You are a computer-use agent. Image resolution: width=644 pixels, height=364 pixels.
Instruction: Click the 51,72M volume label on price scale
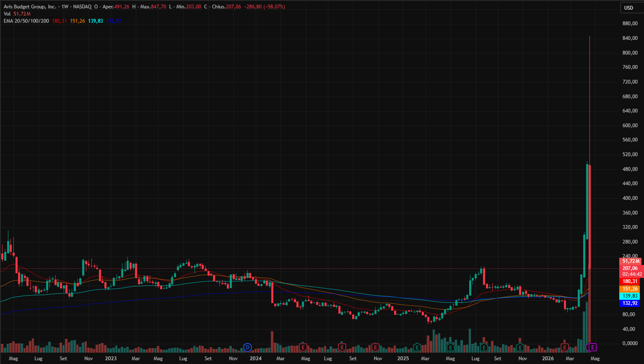pyautogui.click(x=630, y=261)
